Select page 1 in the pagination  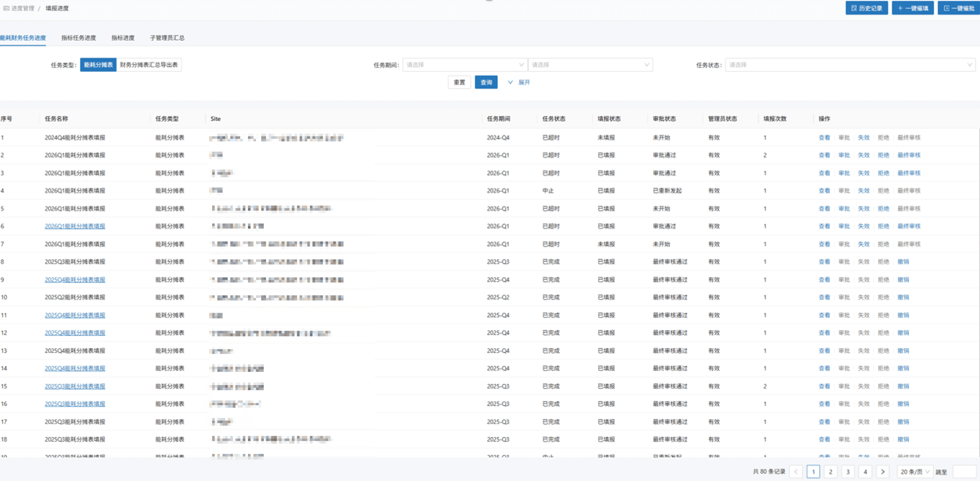[x=813, y=471]
